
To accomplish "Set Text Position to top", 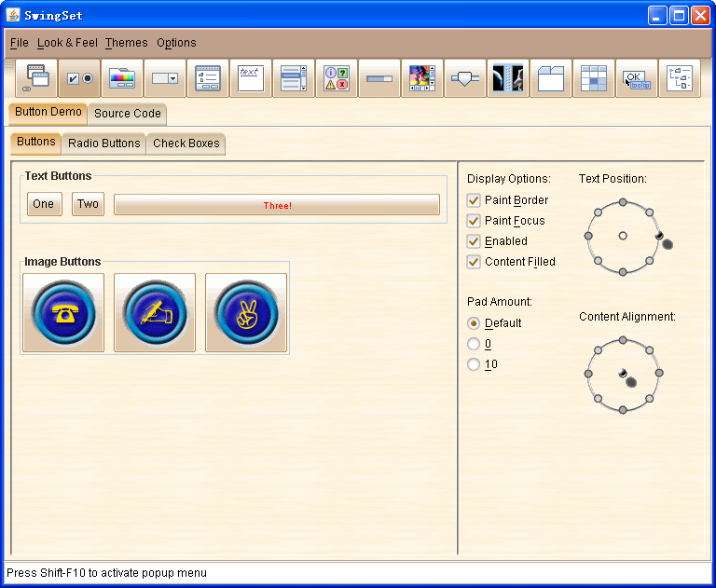I will coord(623,202).
